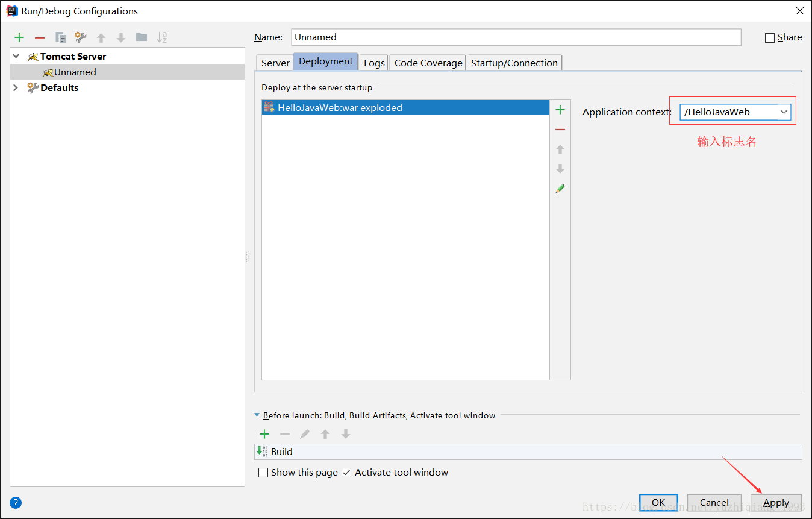
Task: Switch to the Server tab
Action: (275, 63)
